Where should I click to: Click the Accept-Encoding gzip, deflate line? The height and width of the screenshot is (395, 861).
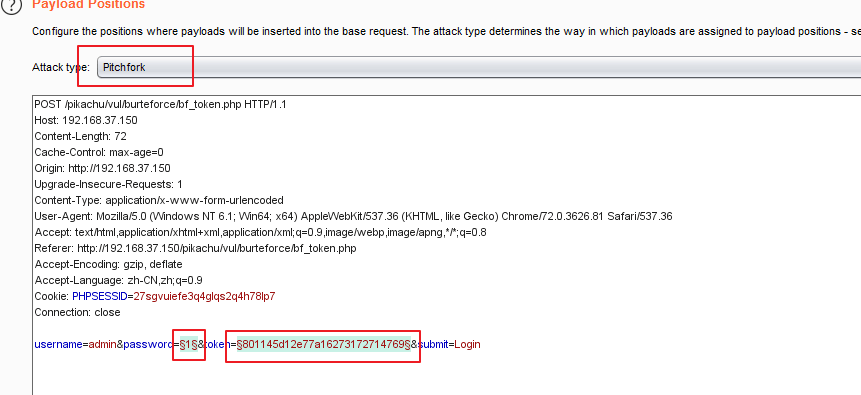(x=108, y=264)
